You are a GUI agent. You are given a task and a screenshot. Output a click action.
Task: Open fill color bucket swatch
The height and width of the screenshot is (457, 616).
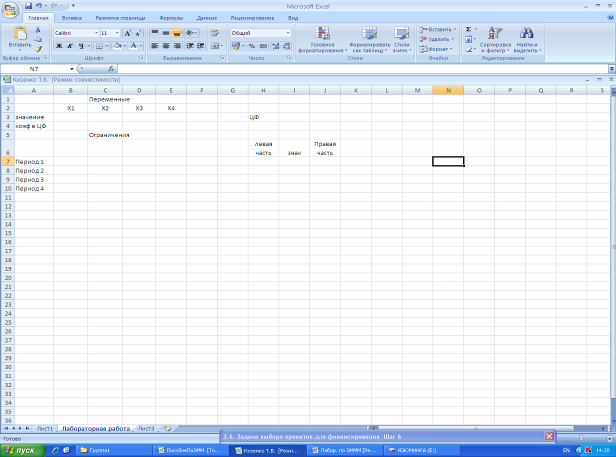click(x=117, y=46)
